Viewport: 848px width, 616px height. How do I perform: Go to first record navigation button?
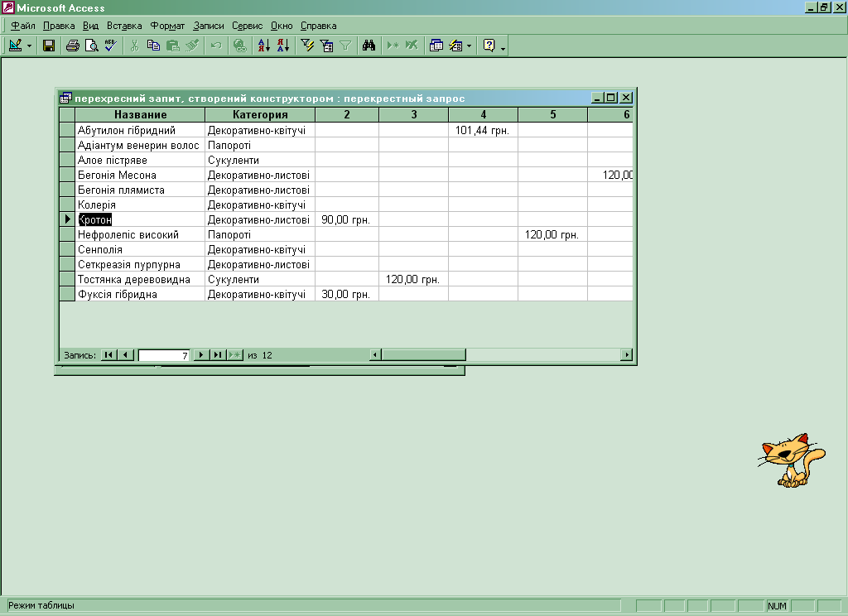click(x=108, y=355)
